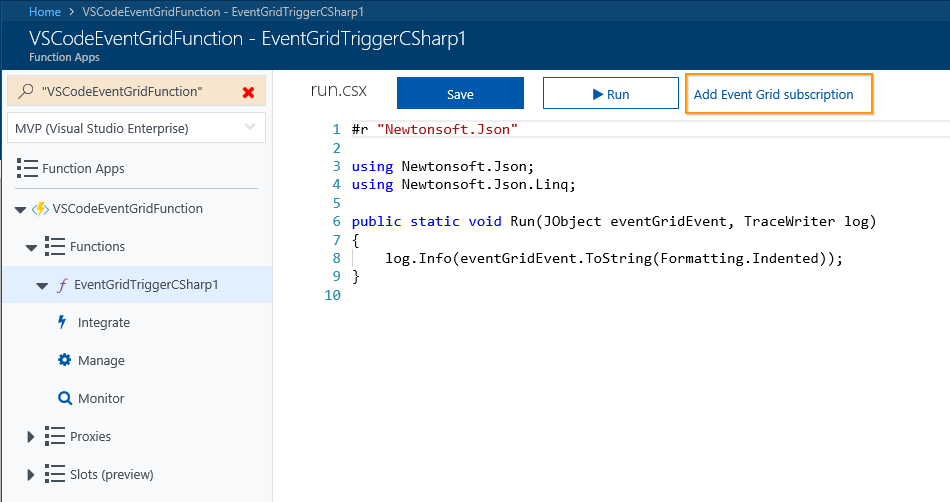Click Add Event Grid subscription link

coord(774,95)
